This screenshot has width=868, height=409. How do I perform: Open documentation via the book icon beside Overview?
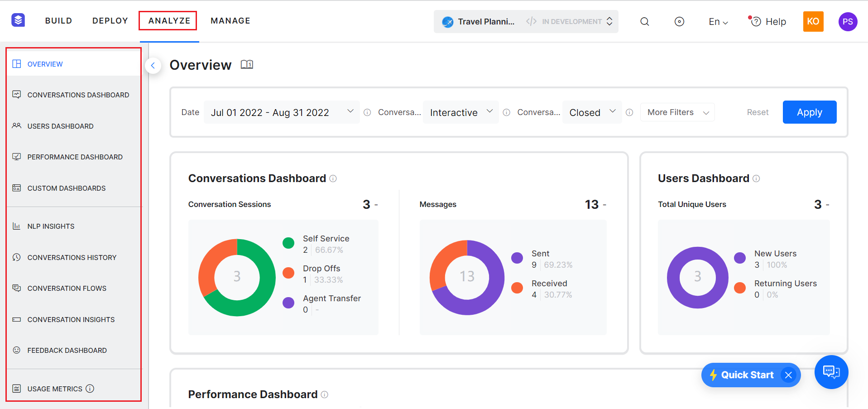pyautogui.click(x=247, y=64)
